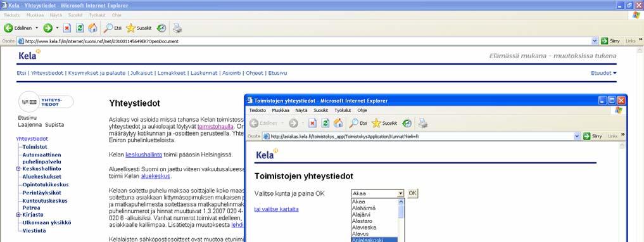Open address bar dropdown in popup window
The width and height of the screenshot is (644, 242).
577,136
